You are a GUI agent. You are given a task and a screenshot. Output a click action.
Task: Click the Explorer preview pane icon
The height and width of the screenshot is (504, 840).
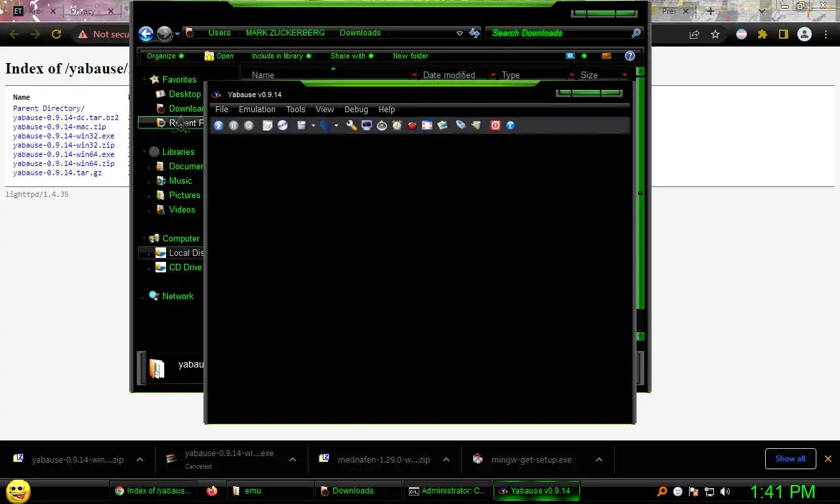pos(606,56)
